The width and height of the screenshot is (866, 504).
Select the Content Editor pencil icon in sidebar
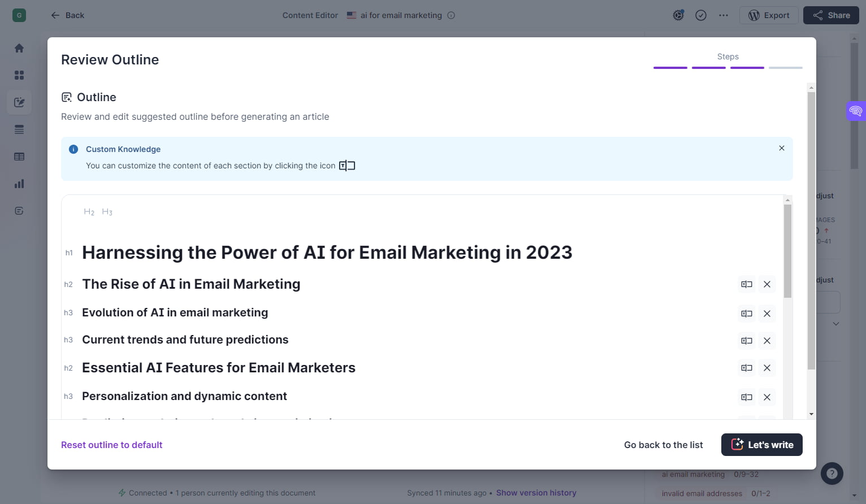(19, 102)
